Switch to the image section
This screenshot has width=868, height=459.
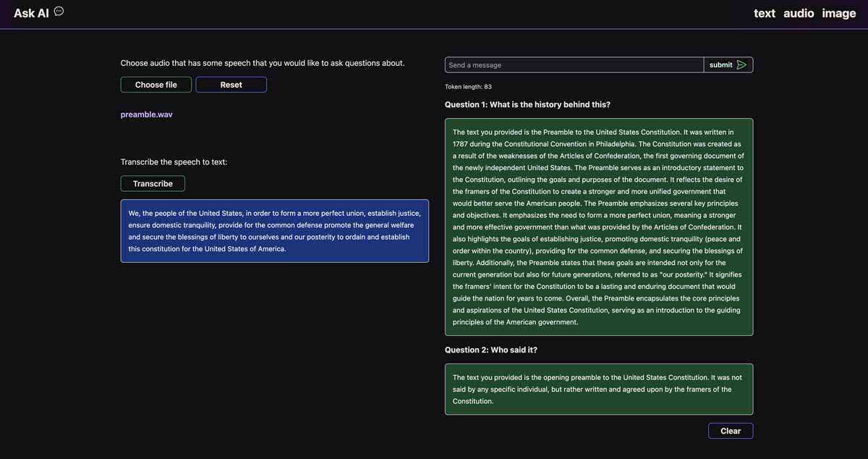[x=838, y=13]
